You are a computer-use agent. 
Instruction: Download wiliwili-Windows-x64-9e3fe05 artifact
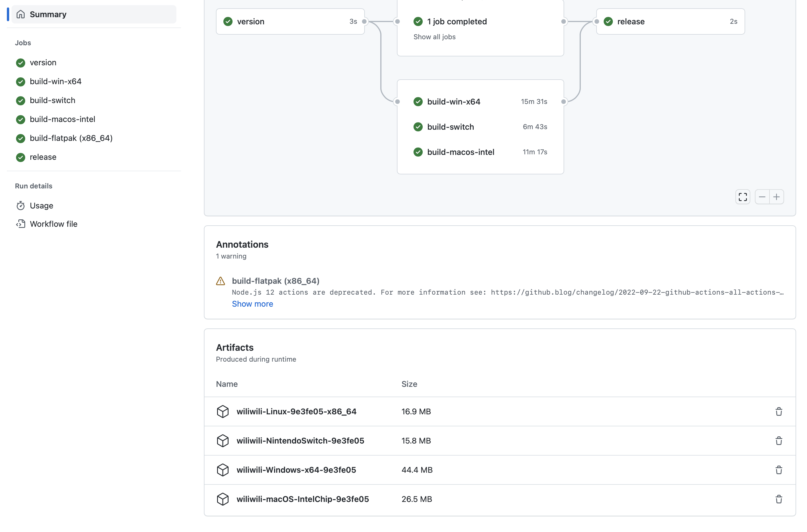(x=296, y=470)
